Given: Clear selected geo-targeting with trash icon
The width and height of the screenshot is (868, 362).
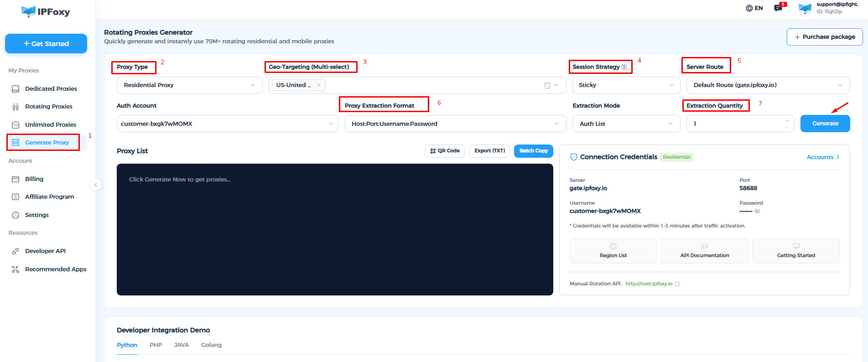Looking at the screenshot, I should (547, 85).
